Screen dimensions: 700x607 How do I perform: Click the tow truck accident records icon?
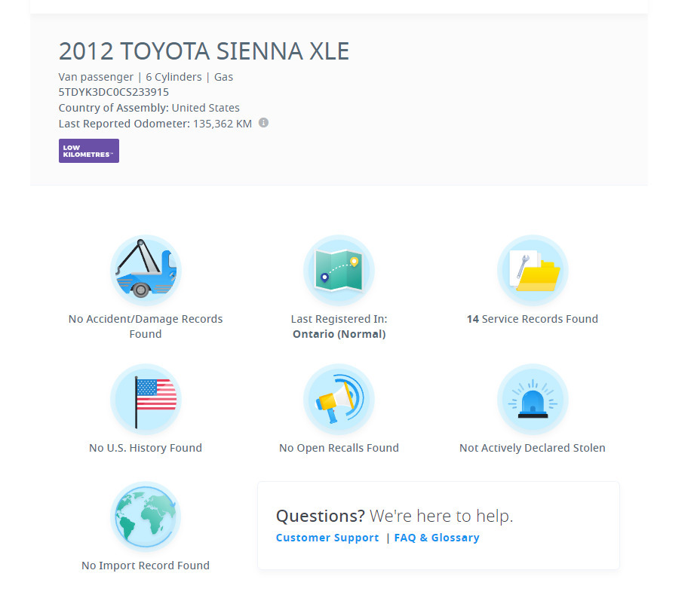[x=146, y=270]
